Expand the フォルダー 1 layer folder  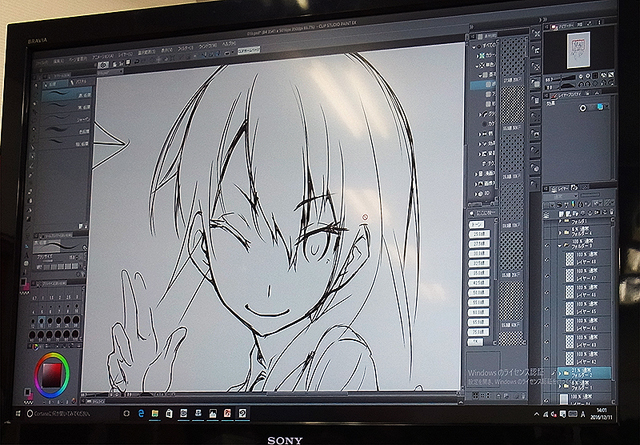point(560,386)
